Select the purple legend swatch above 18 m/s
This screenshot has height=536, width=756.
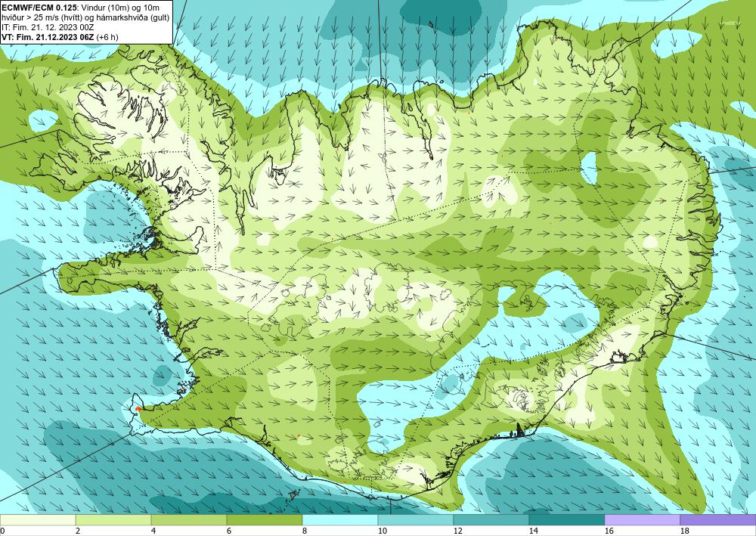(x=718, y=520)
